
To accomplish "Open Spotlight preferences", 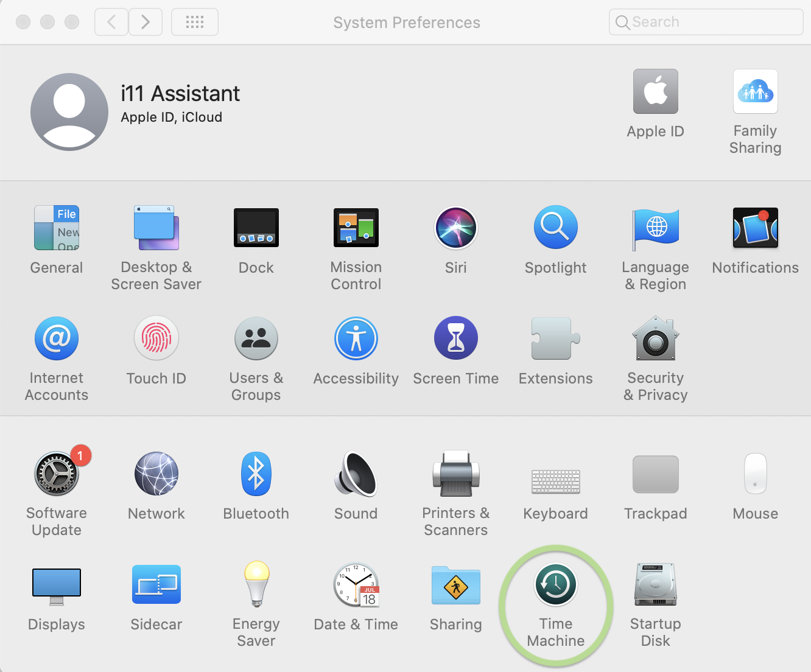I will tap(556, 228).
